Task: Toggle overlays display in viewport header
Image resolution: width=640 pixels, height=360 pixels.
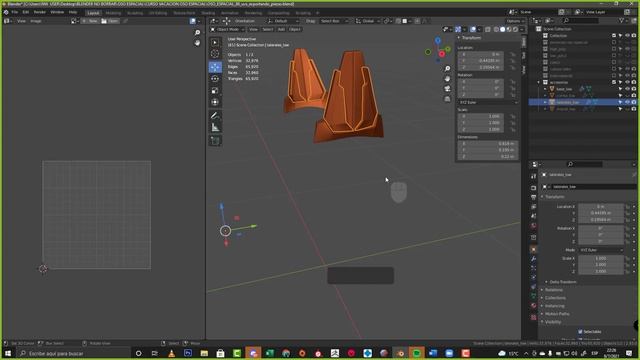Action: click(x=473, y=29)
